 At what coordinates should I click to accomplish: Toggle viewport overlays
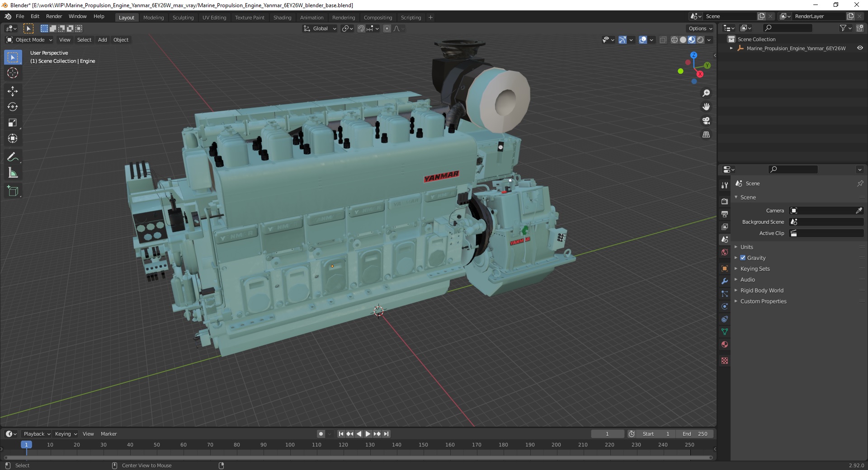643,40
